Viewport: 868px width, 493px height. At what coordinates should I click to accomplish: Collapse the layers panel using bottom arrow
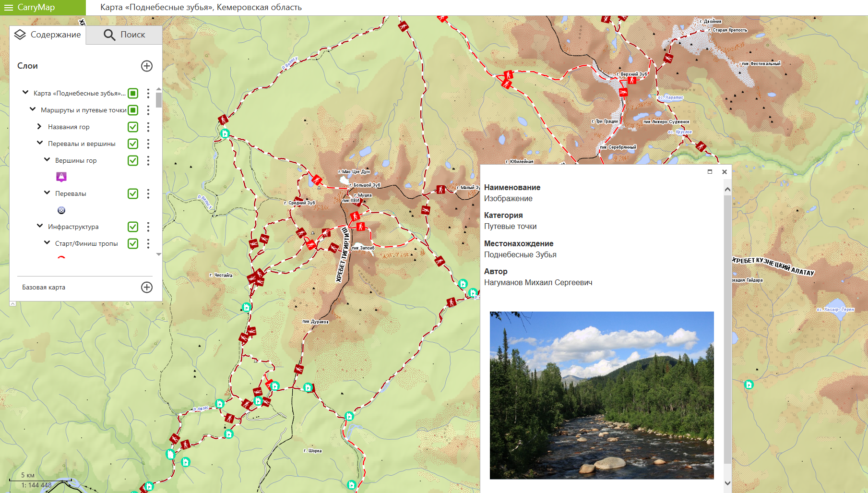[x=13, y=303]
